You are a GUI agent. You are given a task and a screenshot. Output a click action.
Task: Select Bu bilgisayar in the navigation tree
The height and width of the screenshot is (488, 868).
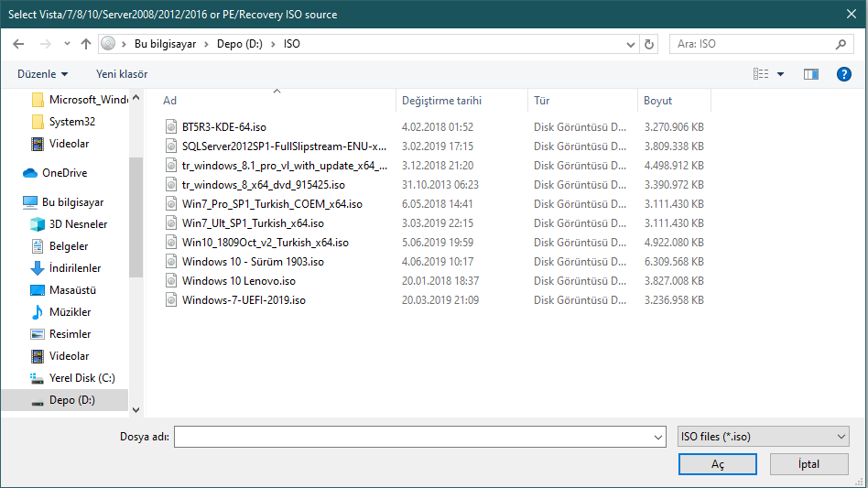[x=63, y=202]
